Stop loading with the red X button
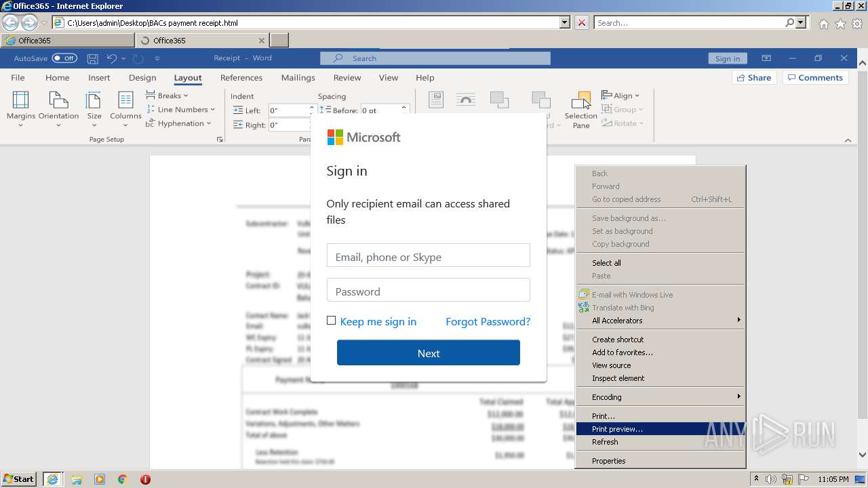This screenshot has width=868, height=488. tap(581, 22)
